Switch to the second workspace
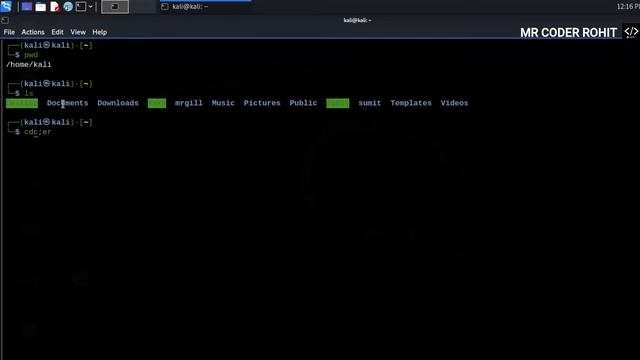 pyautogui.click(x=143, y=7)
